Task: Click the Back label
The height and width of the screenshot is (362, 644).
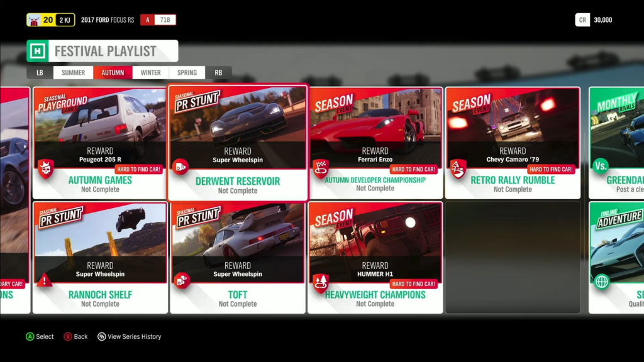Action: (x=81, y=337)
